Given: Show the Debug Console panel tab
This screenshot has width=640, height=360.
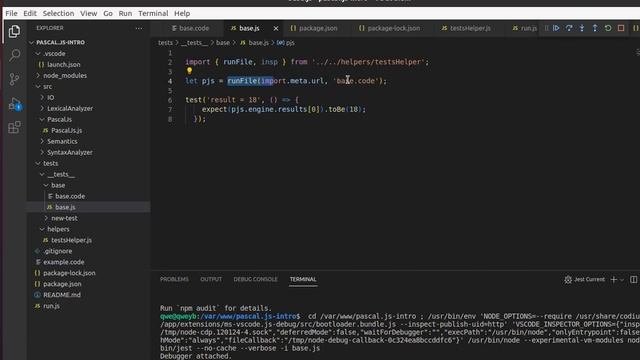Looking at the screenshot, I should click(256, 280).
